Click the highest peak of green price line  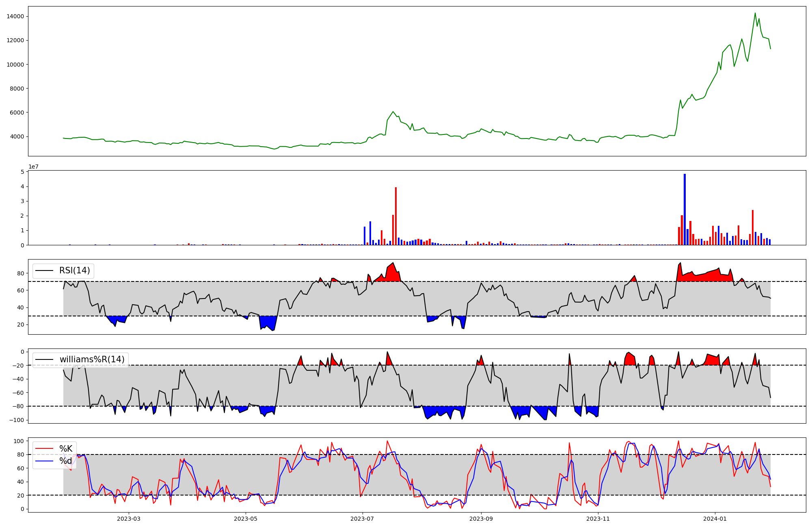click(x=755, y=13)
